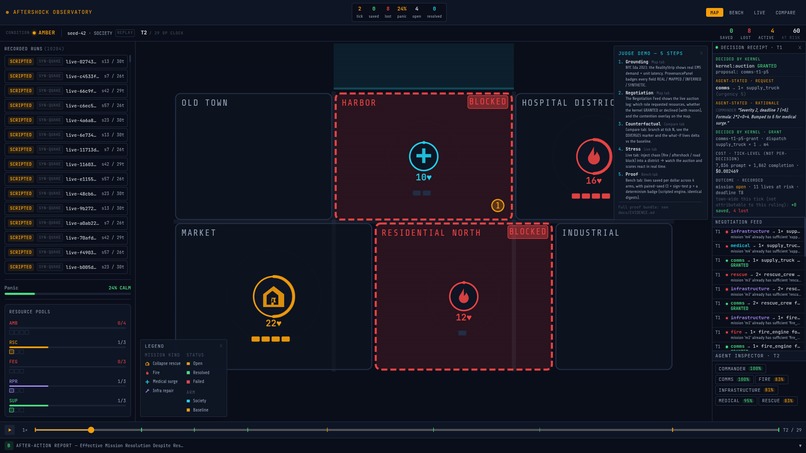
Task: Click Grounding step in Judge Demo
Action: (x=636, y=62)
